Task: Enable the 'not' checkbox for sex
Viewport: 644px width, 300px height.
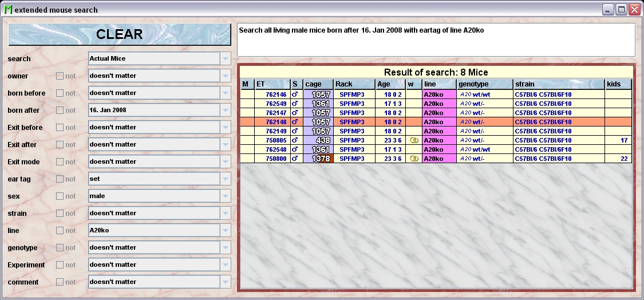Action: click(60, 196)
